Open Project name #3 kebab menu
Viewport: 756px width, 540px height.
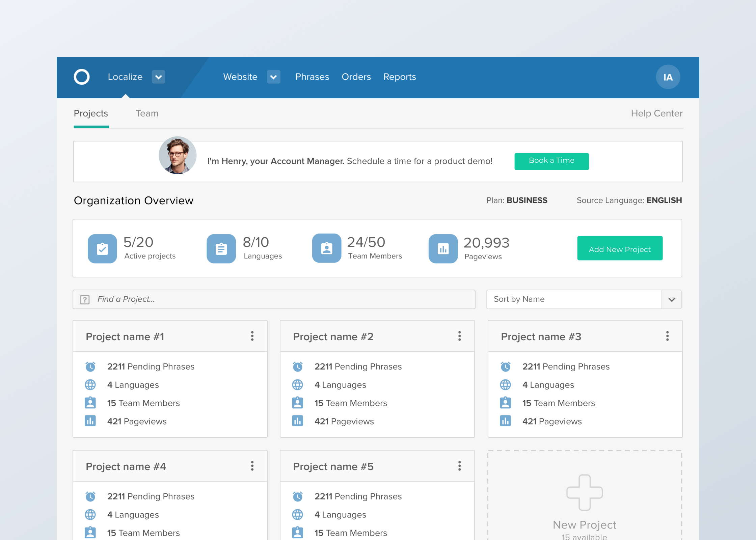(667, 336)
